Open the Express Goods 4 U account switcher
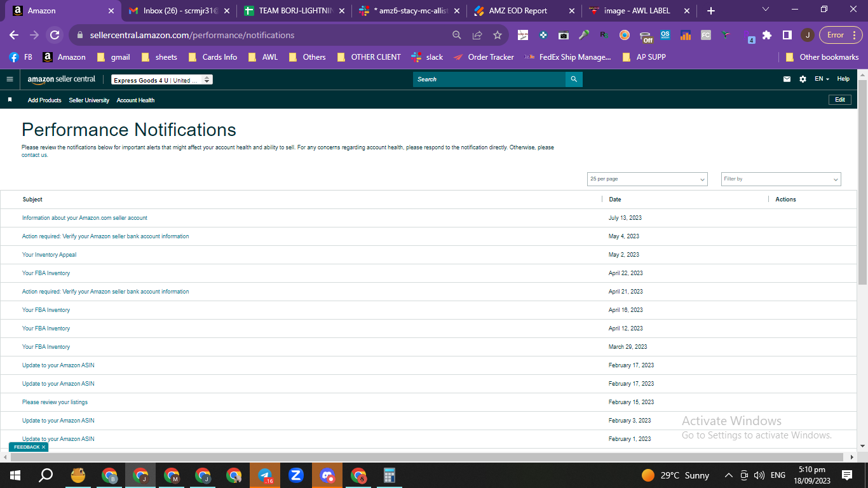The height and width of the screenshot is (488, 868). [162, 80]
